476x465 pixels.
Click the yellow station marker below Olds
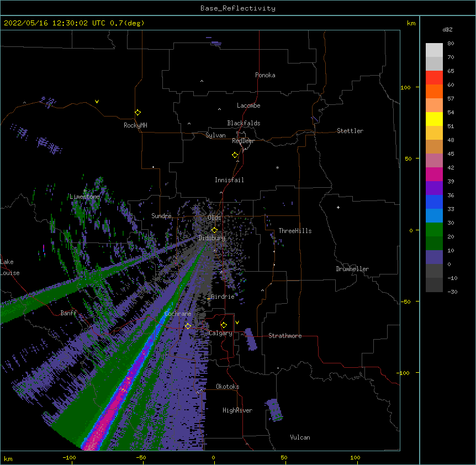[x=214, y=230]
